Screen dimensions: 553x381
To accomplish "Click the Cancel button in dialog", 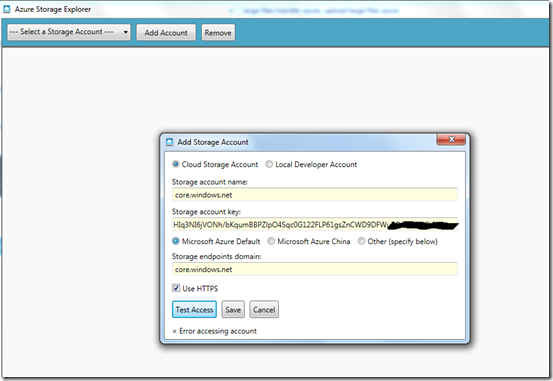I will pyautogui.click(x=264, y=309).
